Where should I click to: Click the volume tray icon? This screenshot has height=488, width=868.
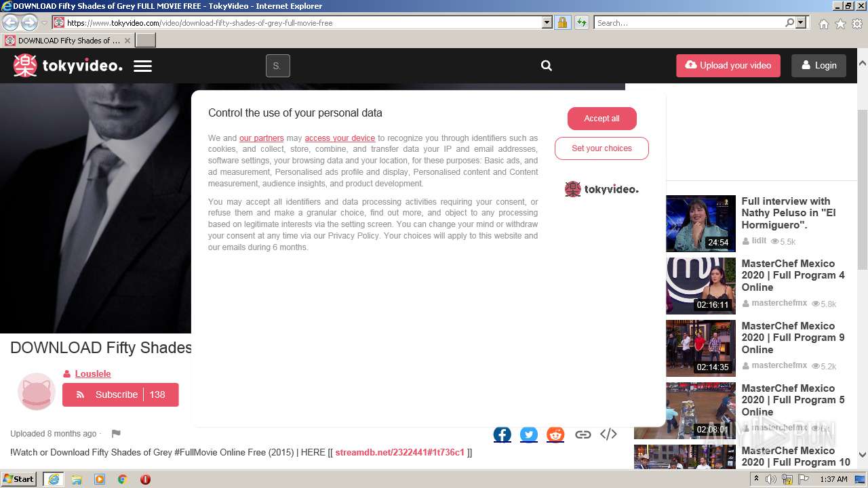point(771,479)
